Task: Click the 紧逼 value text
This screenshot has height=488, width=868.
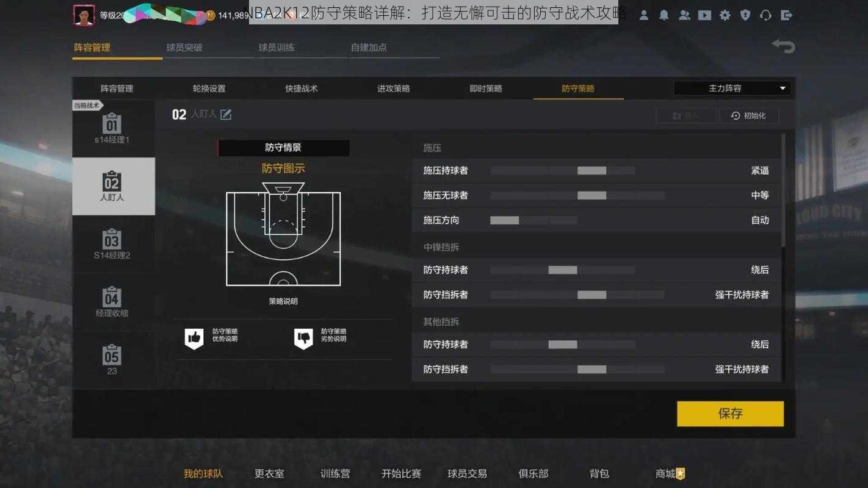Action: click(x=760, y=171)
